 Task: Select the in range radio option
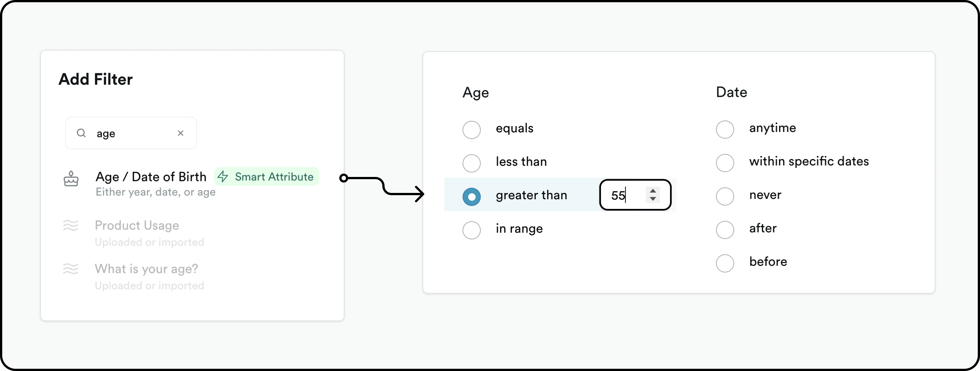tap(471, 230)
